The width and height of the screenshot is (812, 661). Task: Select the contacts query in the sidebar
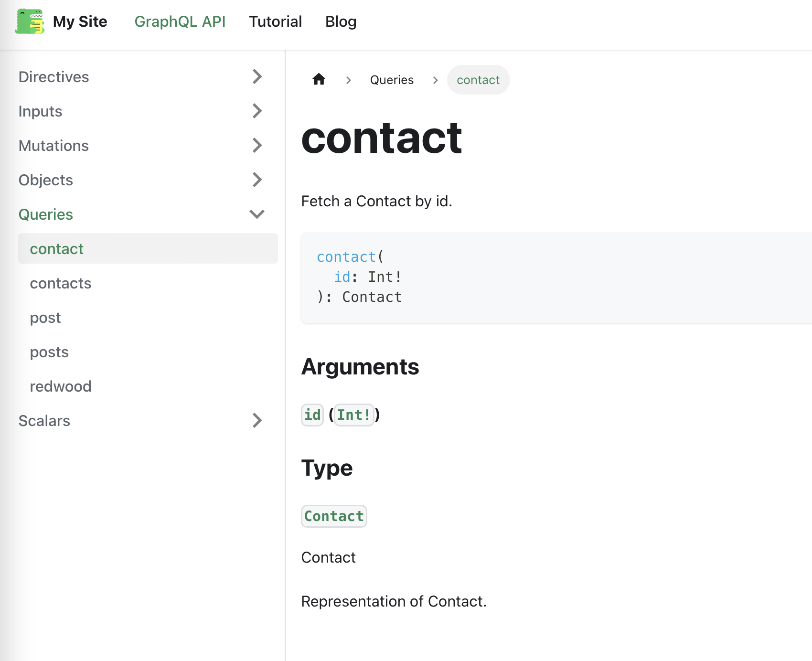pos(60,283)
